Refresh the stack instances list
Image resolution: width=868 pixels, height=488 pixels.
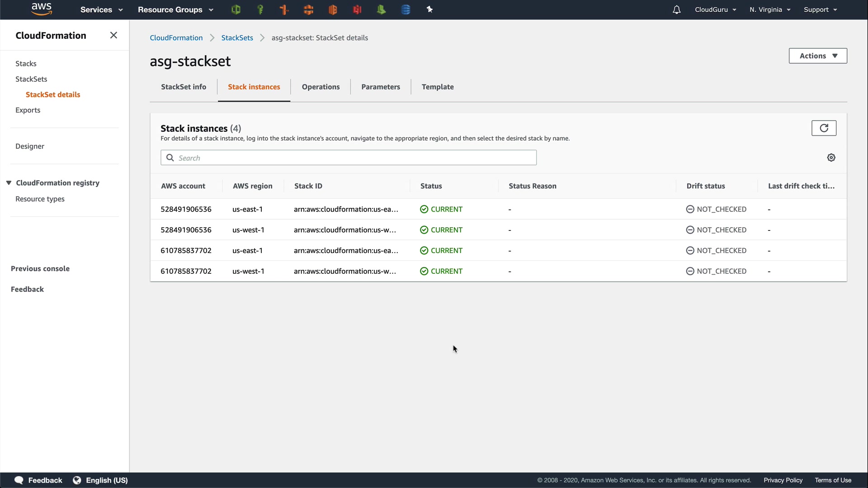point(824,128)
